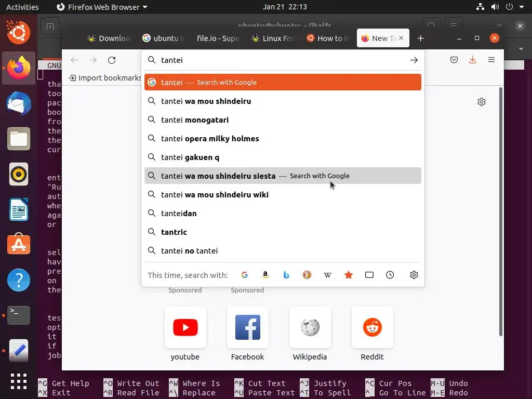Viewport: 532px width, 399px height.
Task: Open the Firefox Web Browser app menu
Action: (103, 7)
